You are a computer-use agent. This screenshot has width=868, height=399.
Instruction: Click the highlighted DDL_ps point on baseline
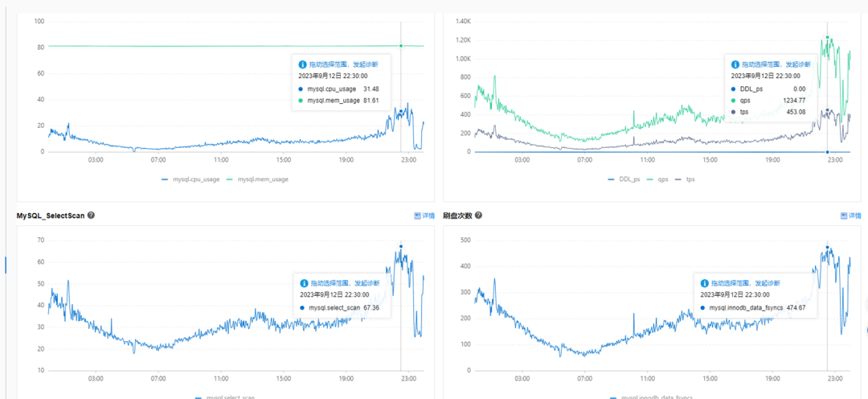point(828,152)
